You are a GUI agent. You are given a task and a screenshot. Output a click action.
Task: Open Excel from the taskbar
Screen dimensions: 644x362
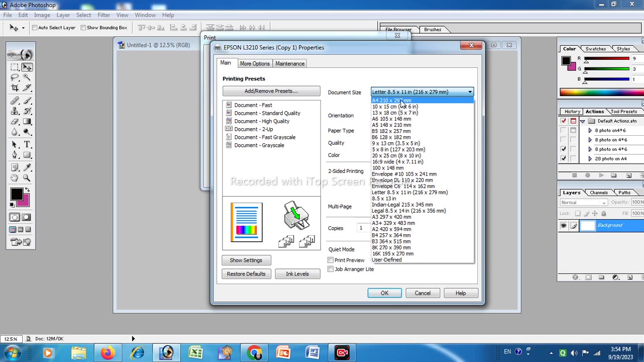click(x=196, y=352)
